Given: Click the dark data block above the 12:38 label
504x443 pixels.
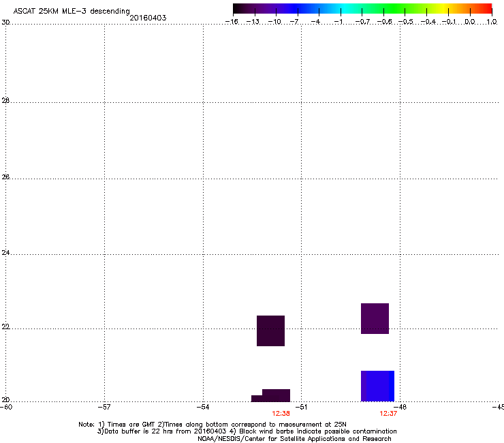Looking at the screenshot, I should [270, 395].
